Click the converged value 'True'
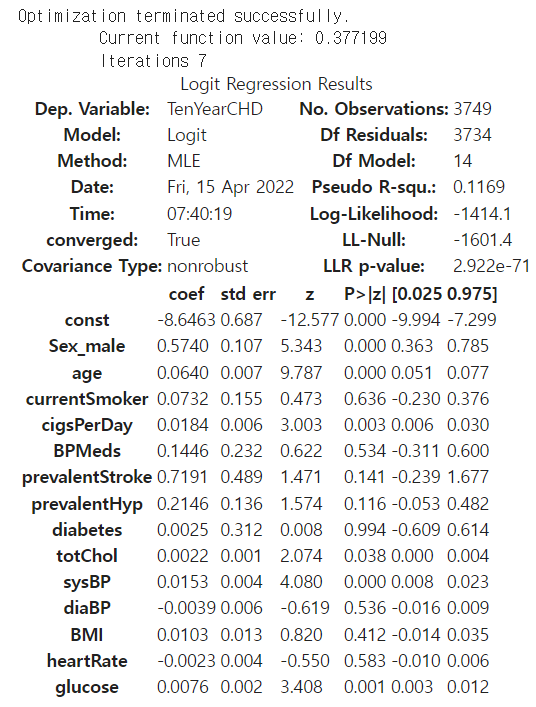 coord(183,240)
